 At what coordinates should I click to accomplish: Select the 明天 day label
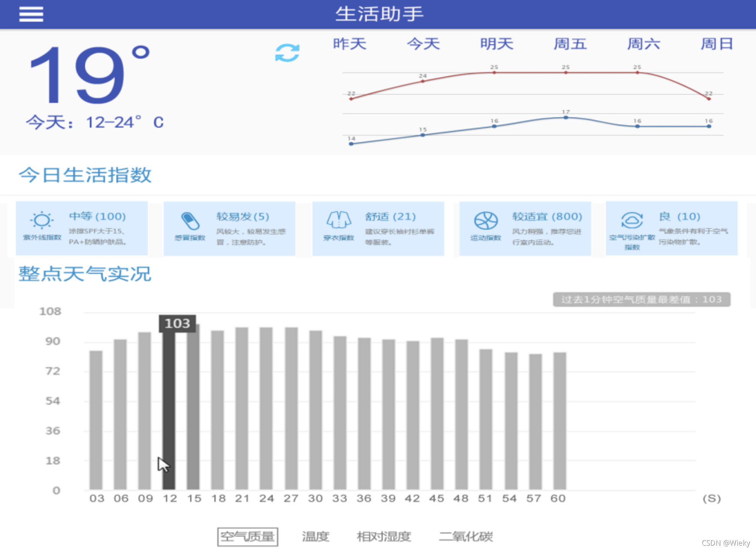[x=496, y=44]
